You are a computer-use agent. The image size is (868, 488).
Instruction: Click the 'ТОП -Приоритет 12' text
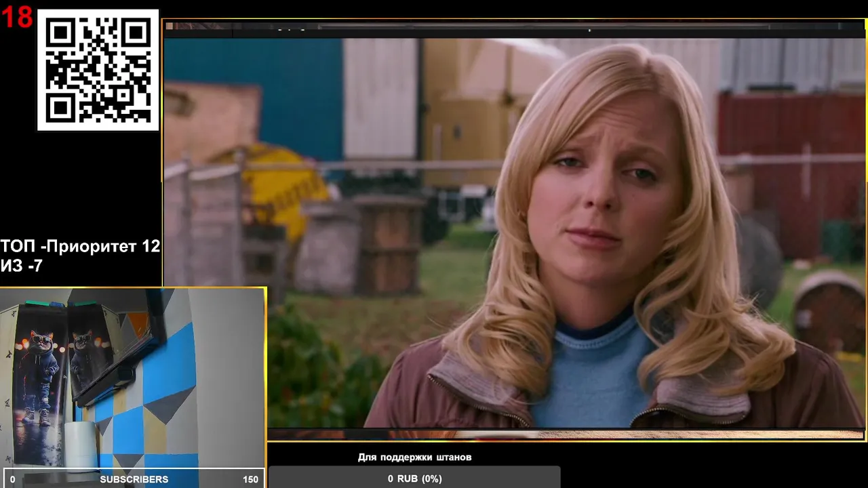pos(80,247)
